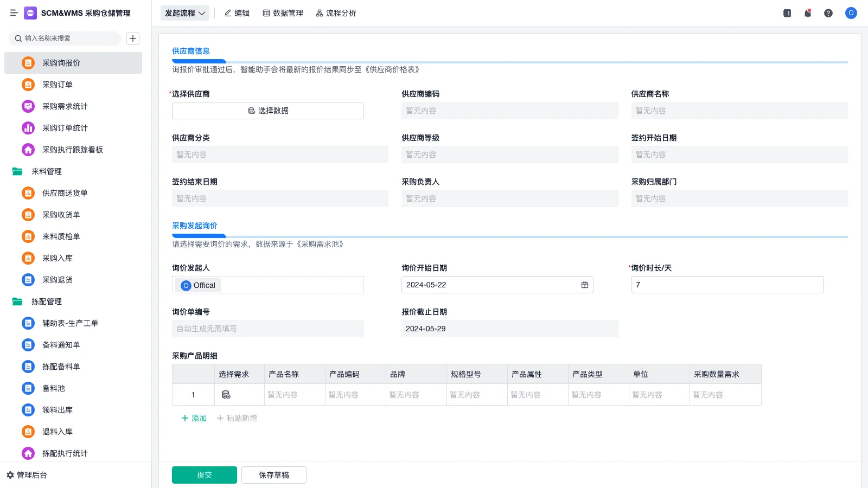Click the 产品编码 cell in row 1

coord(355,395)
